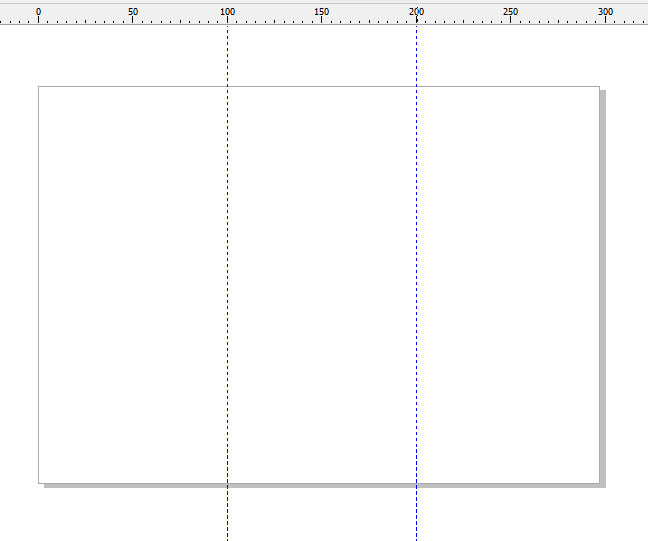The width and height of the screenshot is (648, 541).
Task: Click the 200 label on the ruler
Action: pyautogui.click(x=417, y=12)
